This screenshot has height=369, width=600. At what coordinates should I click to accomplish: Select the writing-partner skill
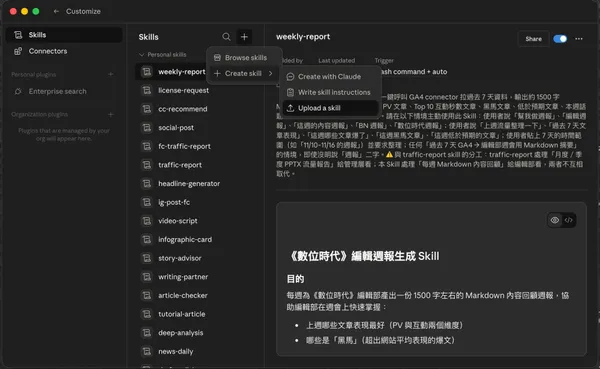(x=196, y=277)
